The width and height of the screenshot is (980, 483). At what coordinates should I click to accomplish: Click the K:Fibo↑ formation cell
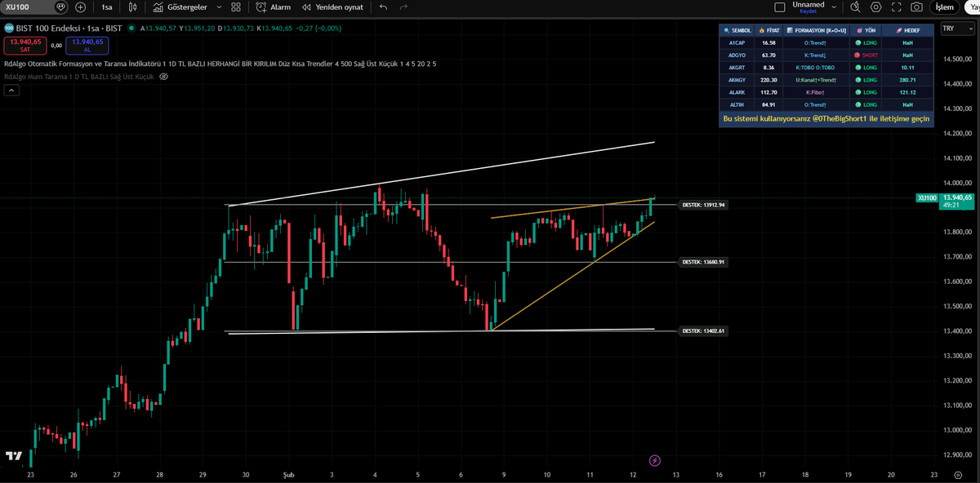[816, 92]
